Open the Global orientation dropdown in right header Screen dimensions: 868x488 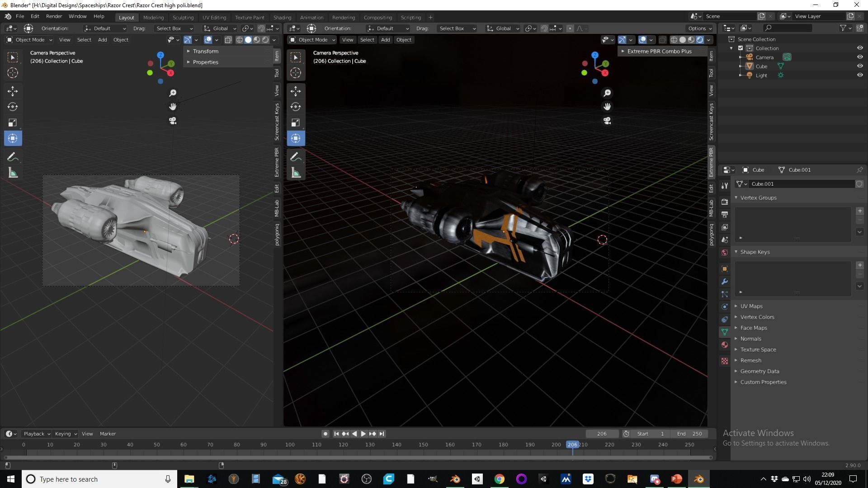pos(502,28)
